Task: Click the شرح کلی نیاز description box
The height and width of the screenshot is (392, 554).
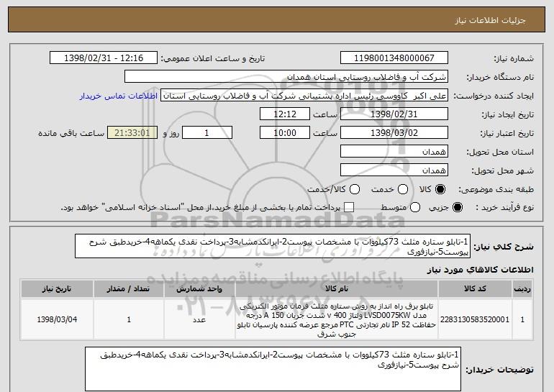Action: 273,246
